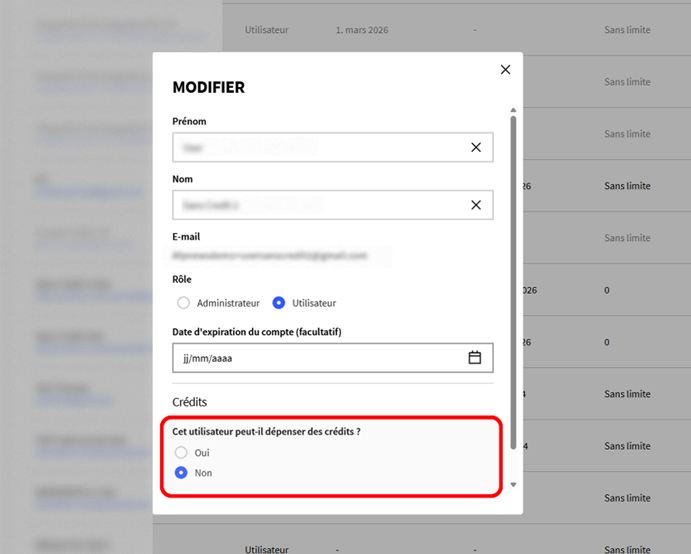Click the dialog's vertical scrollbar thumb
Screen dimensions: 691x554
(x=514, y=280)
